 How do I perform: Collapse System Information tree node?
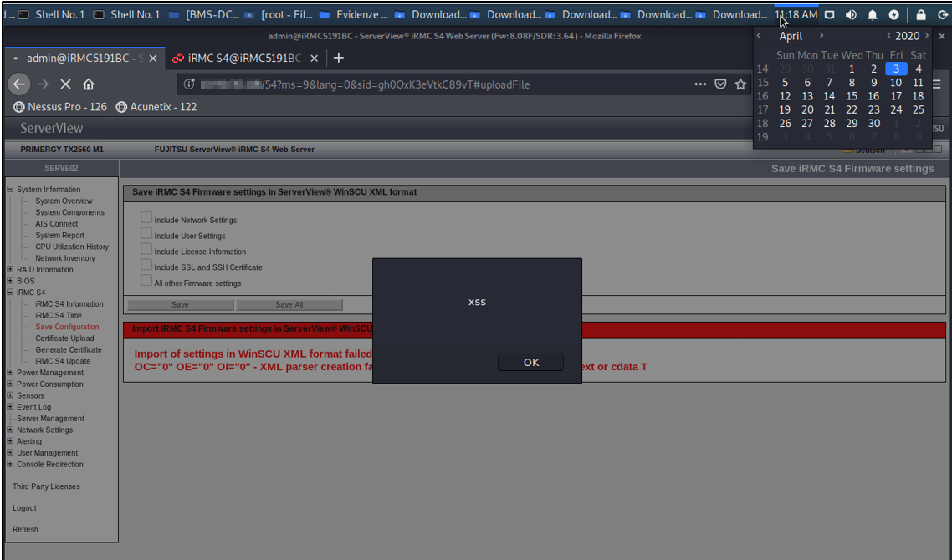[10, 189]
